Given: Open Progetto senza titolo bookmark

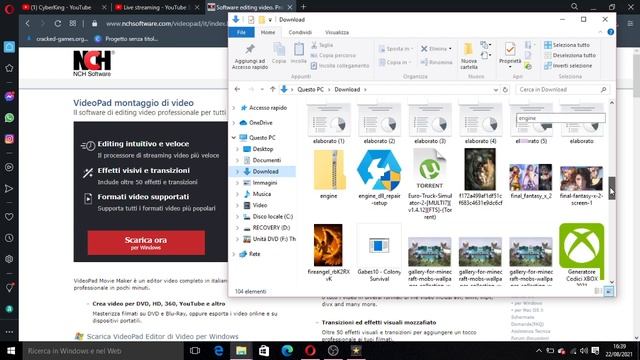Looking at the screenshot, I should click(x=126, y=39).
